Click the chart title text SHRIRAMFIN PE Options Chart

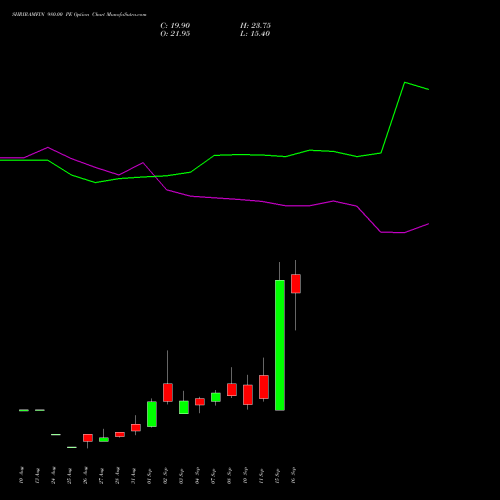[79, 15]
